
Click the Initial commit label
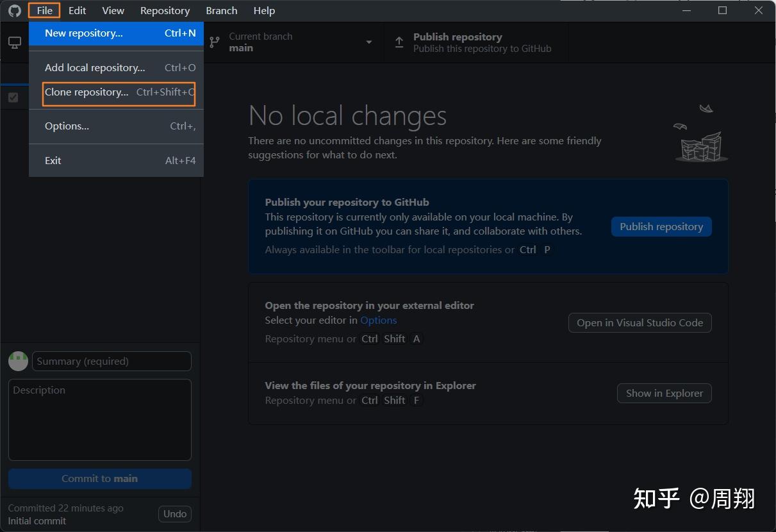click(x=37, y=520)
